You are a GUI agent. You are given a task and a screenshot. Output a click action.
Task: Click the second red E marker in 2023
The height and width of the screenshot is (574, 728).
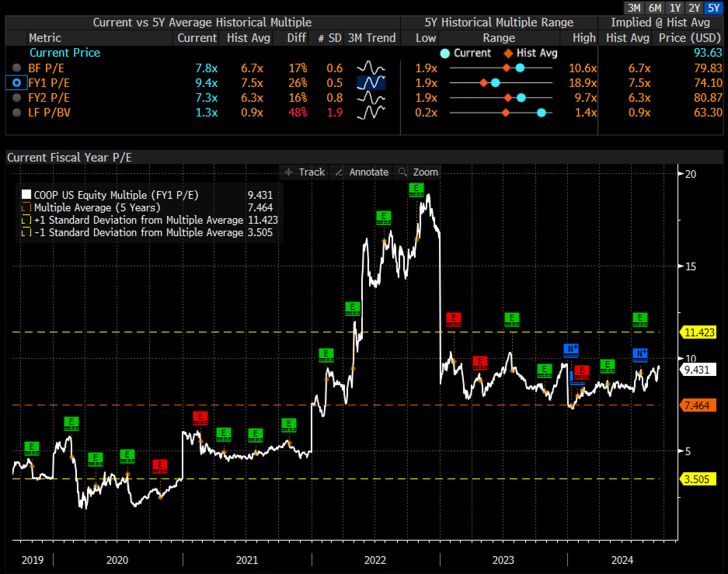[x=480, y=363]
